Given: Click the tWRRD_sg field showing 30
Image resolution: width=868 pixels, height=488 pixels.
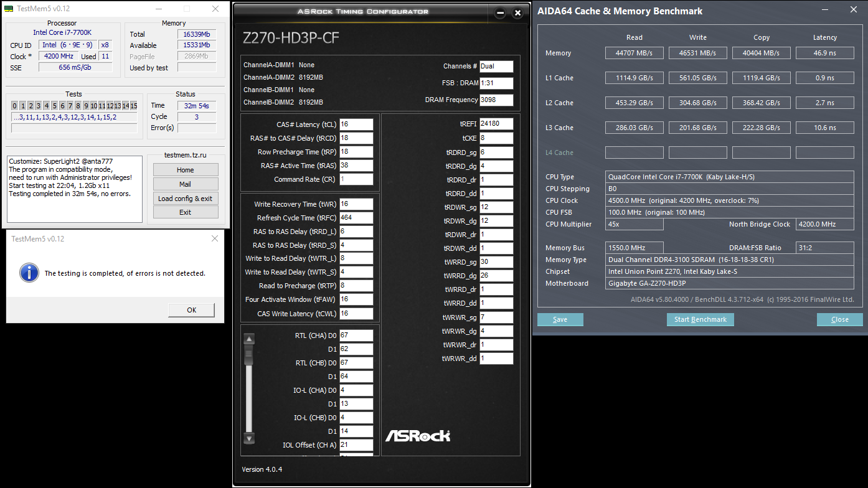Looking at the screenshot, I should 496,262.
